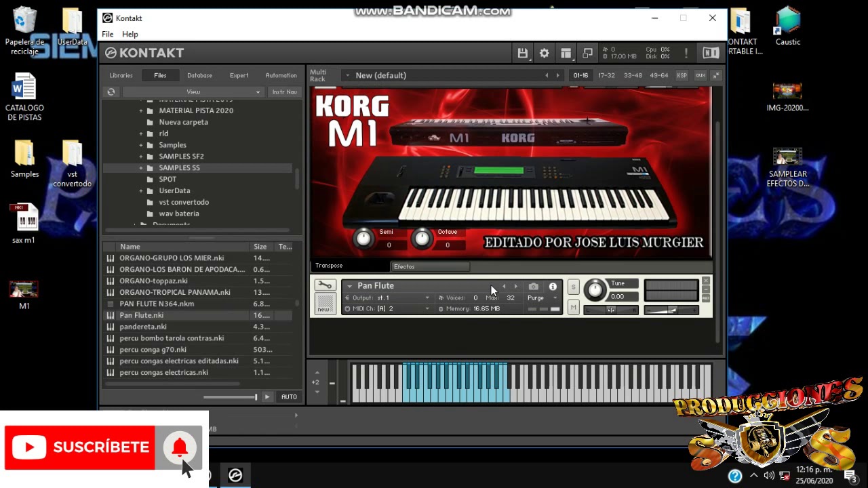Toggle the KSP multi script button
The height and width of the screenshot is (488, 868).
(x=682, y=75)
